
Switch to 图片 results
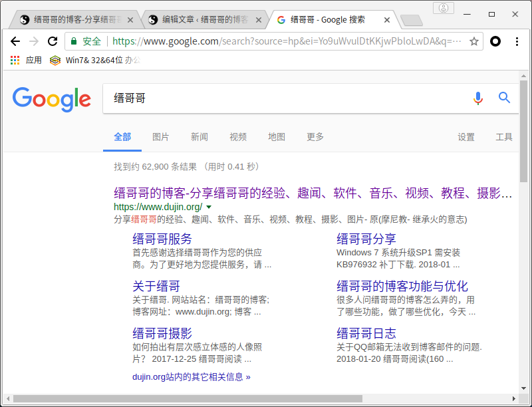[160, 137]
